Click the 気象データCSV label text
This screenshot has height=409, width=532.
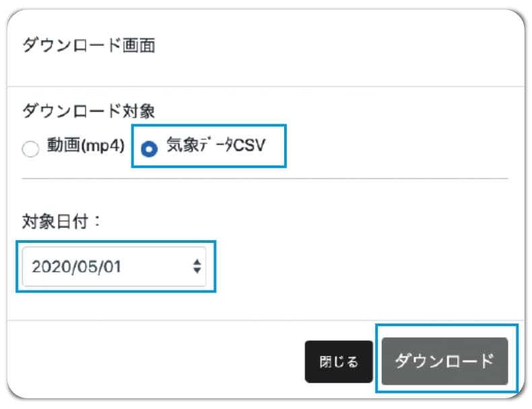(x=215, y=145)
